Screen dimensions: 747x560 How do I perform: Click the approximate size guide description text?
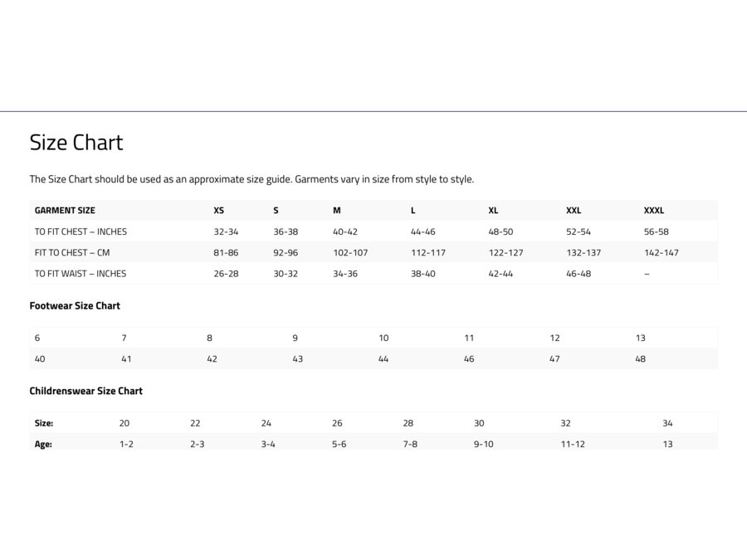251,179
